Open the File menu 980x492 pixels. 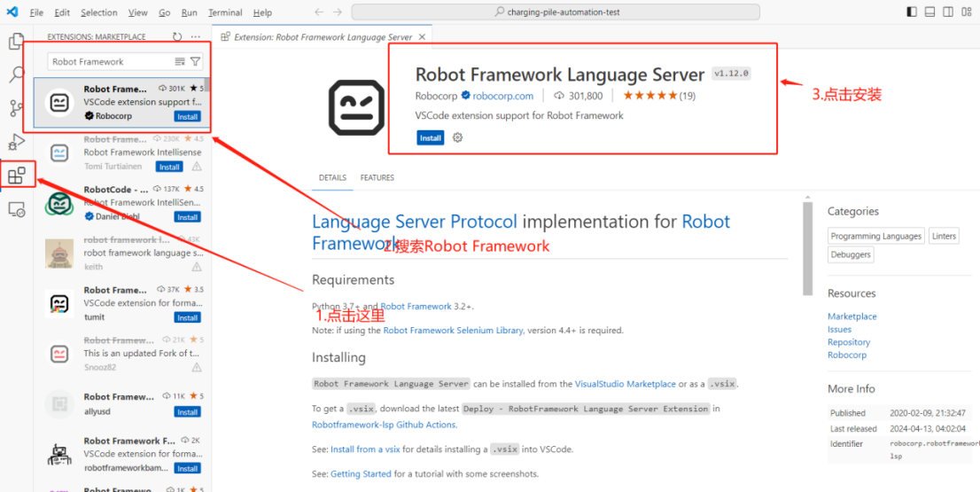point(36,12)
